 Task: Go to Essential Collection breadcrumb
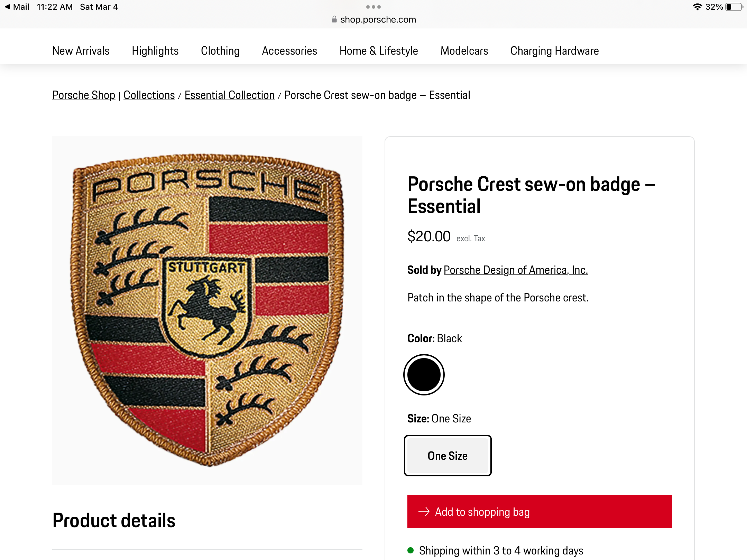point(229,95)
